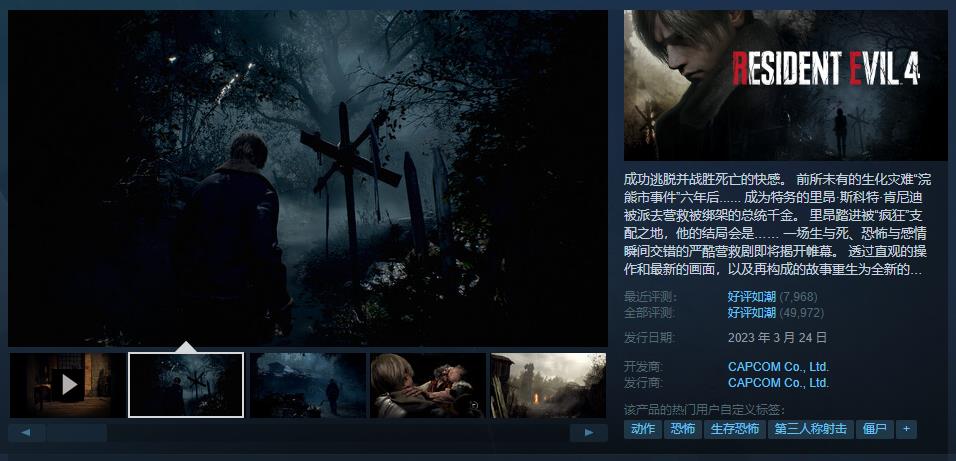Select the 僵尸 tag
This screenshot has width=956, height=461.
(874, 429)
